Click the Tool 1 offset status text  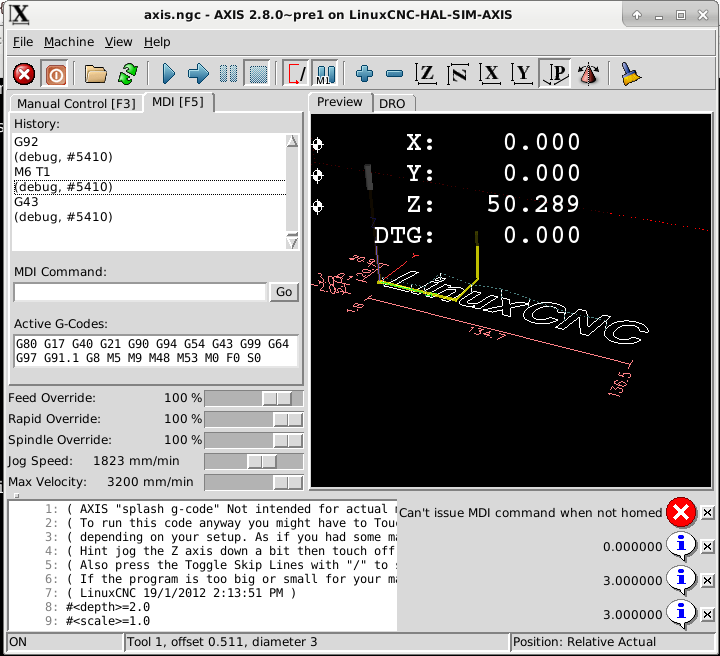click(222, 642)
